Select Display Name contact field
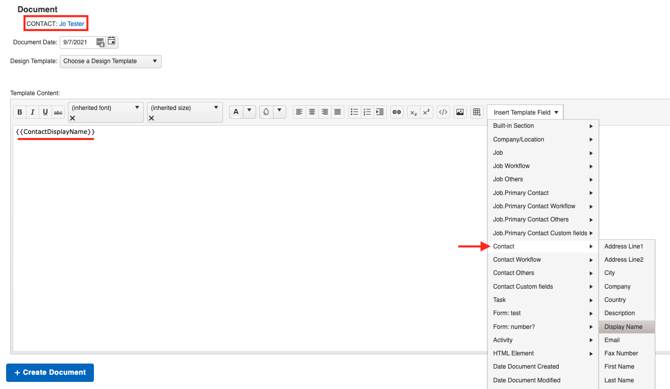This screenshot has width=670, height=389. [x=627, y=327]
